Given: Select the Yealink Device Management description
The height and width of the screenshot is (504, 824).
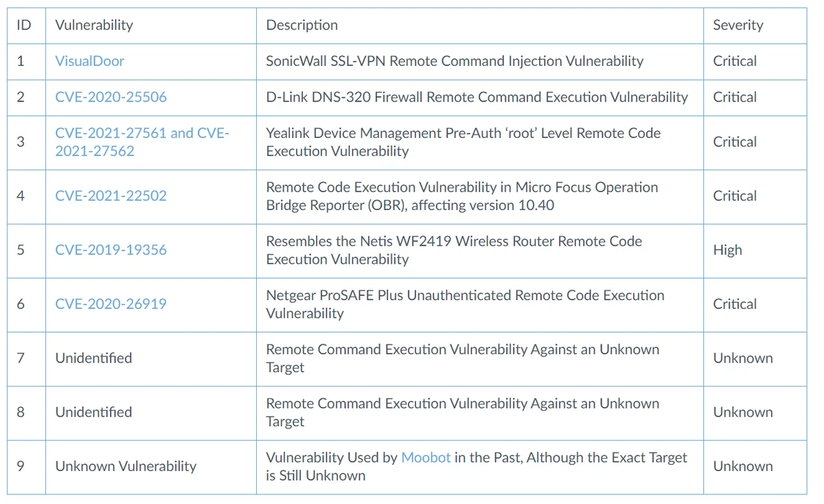Looking at the screenshot, I should (x=463, y=142).
